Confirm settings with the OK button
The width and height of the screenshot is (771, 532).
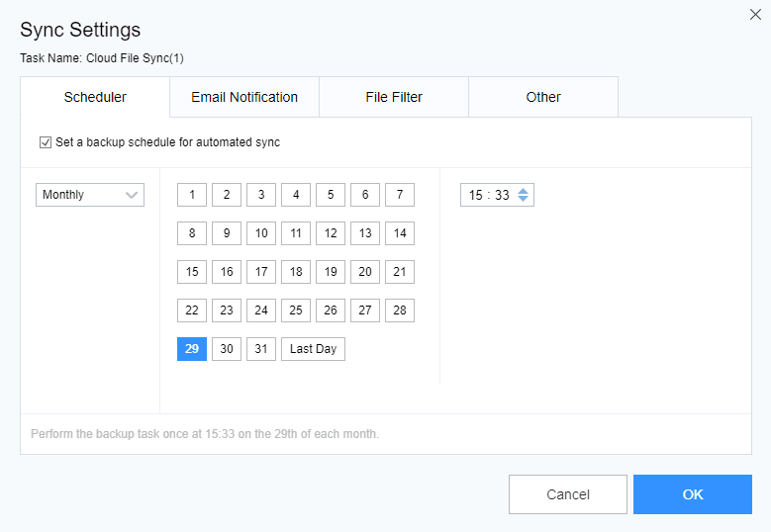click(693, 494)
